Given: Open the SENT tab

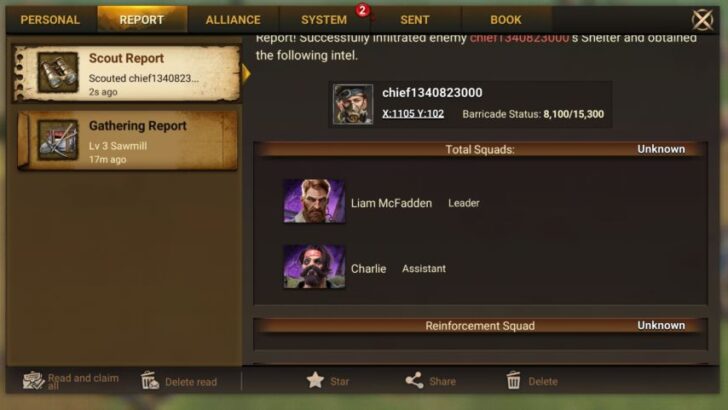Looking at the screenshot, I should [x=415, y=20].
